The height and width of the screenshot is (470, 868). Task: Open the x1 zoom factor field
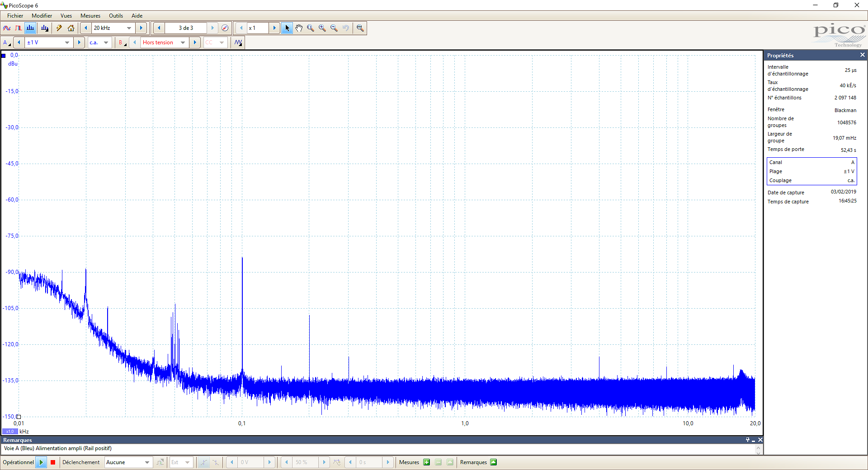coord(258,28)
